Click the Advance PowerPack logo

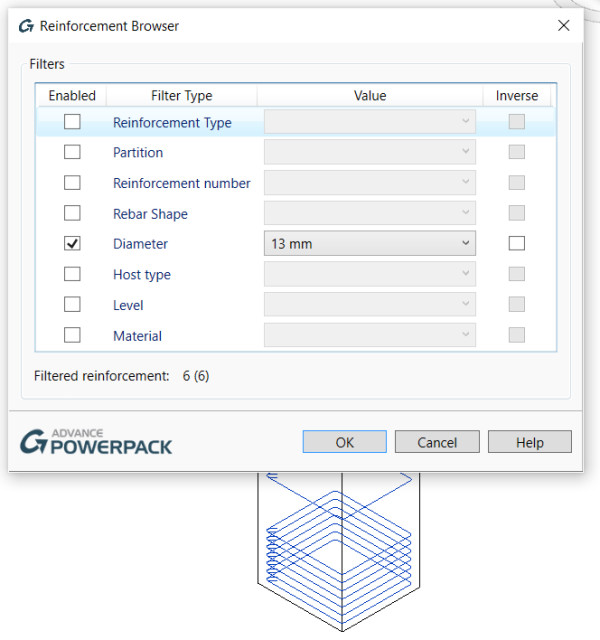pyautogui.click(x=96, y=442)
